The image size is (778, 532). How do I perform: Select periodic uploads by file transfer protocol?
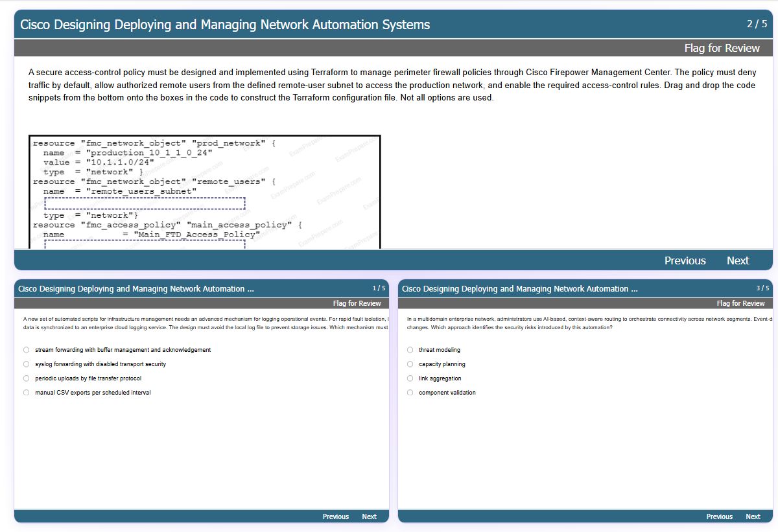27,378
